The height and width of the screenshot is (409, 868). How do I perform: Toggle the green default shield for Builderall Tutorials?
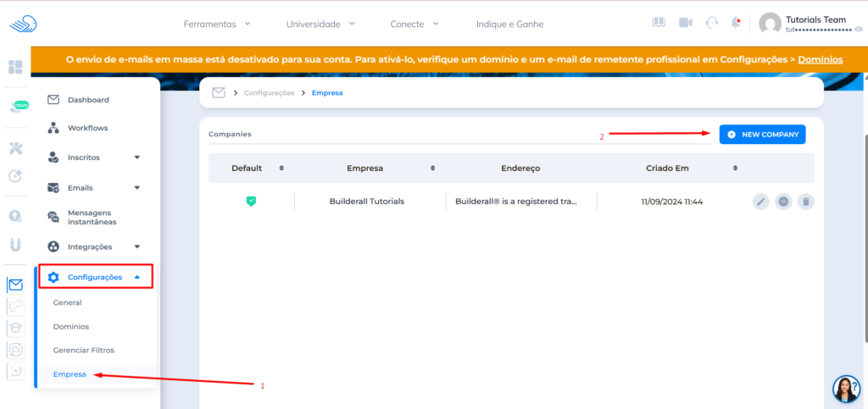pos(251,202)
